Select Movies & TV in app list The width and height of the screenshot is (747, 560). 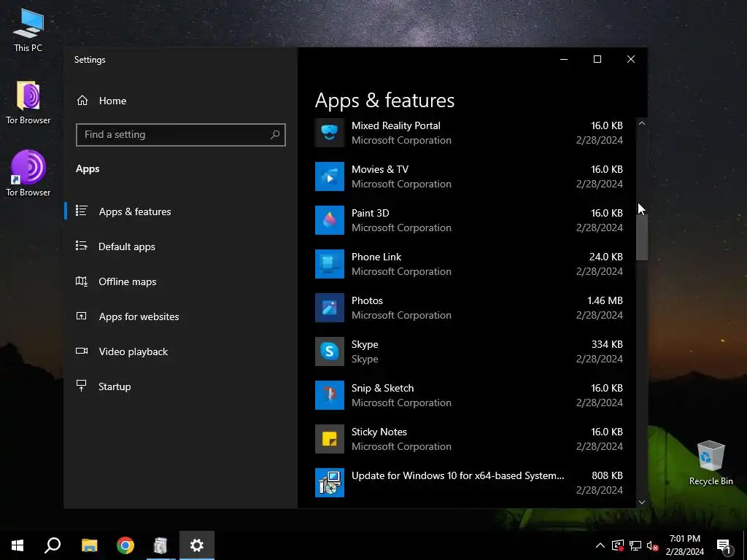(379, 169)
